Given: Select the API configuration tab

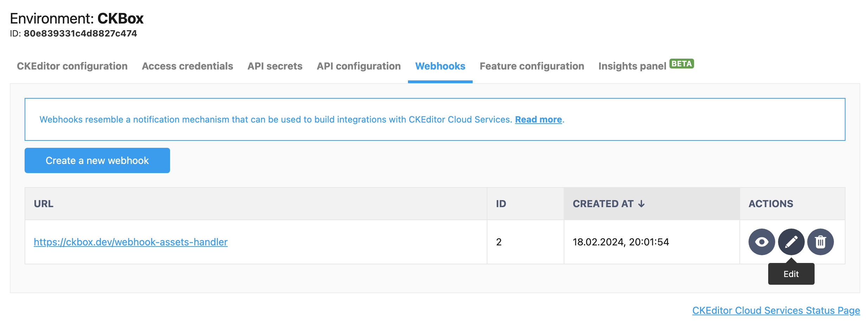Looking at the screenshot, I should coord(358,66).
